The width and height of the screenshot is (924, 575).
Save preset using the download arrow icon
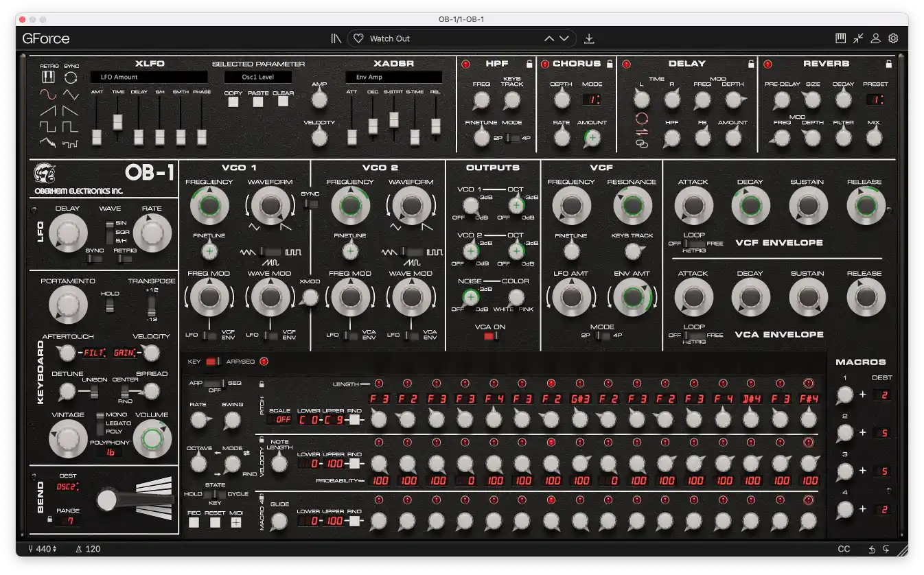[x=589, y=38]
